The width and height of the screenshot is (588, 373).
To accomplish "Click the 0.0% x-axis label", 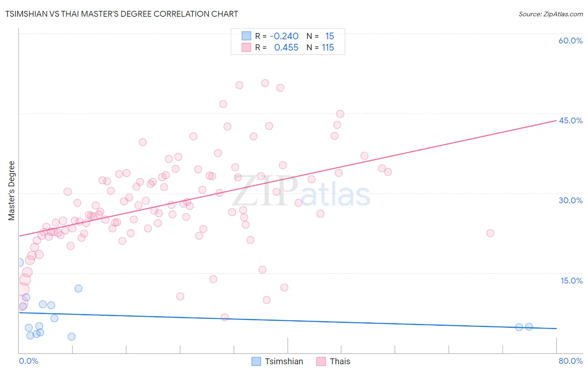I will [x=28, y=361].
